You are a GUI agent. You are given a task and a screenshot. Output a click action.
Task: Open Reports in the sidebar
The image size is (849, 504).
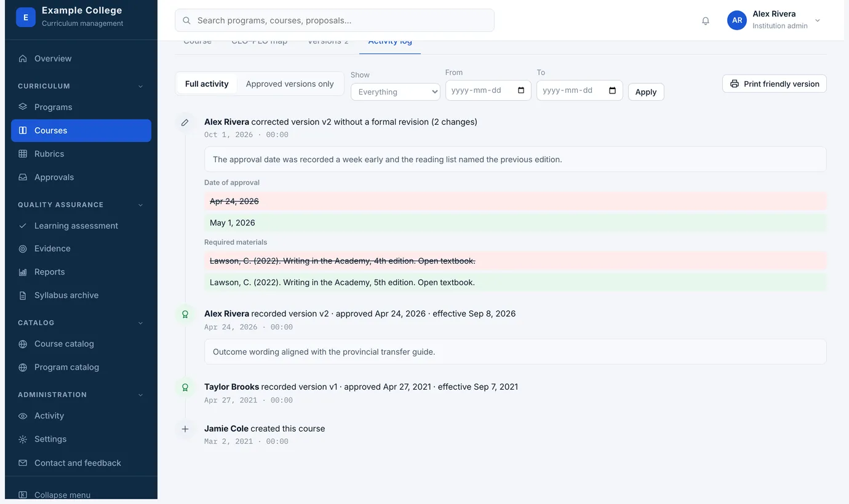pos(81,272)
